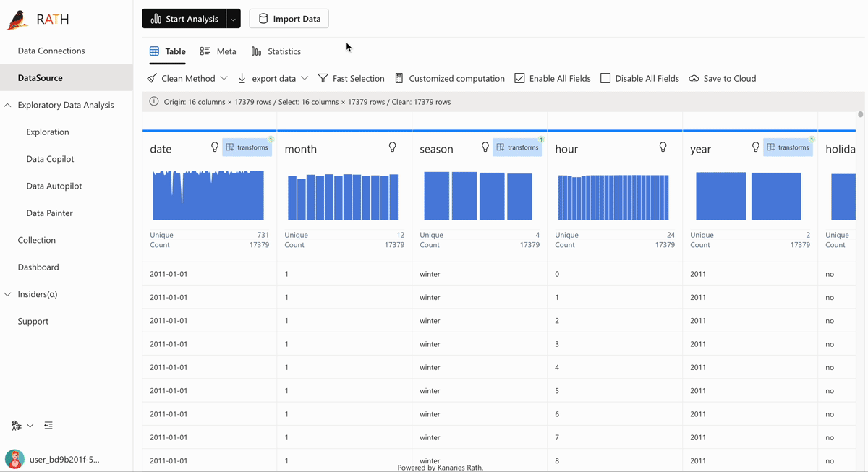The image size is (868, 472).
Task: Open user avatar at sidebar bottom
Action: click(14, 459)
